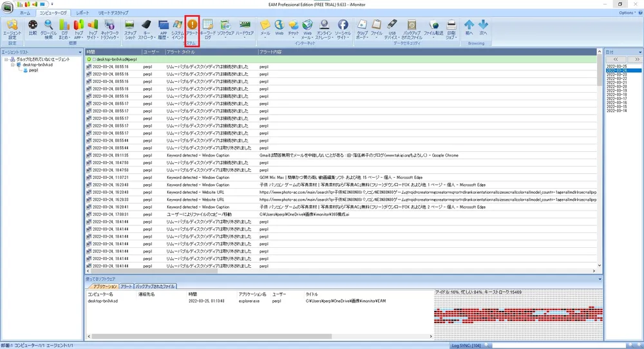Select the perpl user in agent tree
644x349 pixels.
point(33,70)
